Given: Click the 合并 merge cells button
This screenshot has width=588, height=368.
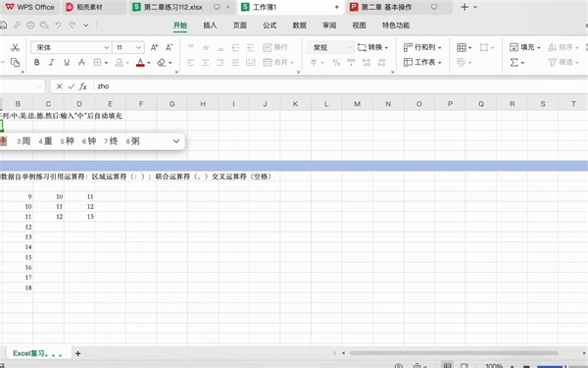Looking at the screenshot, I should 278,63.
